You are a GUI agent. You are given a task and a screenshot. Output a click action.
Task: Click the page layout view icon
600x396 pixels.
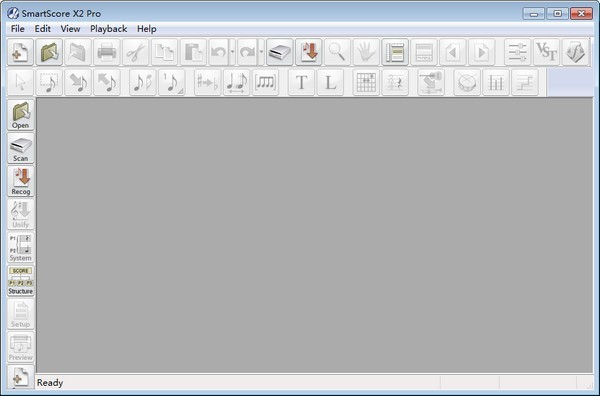click(395, 52)
